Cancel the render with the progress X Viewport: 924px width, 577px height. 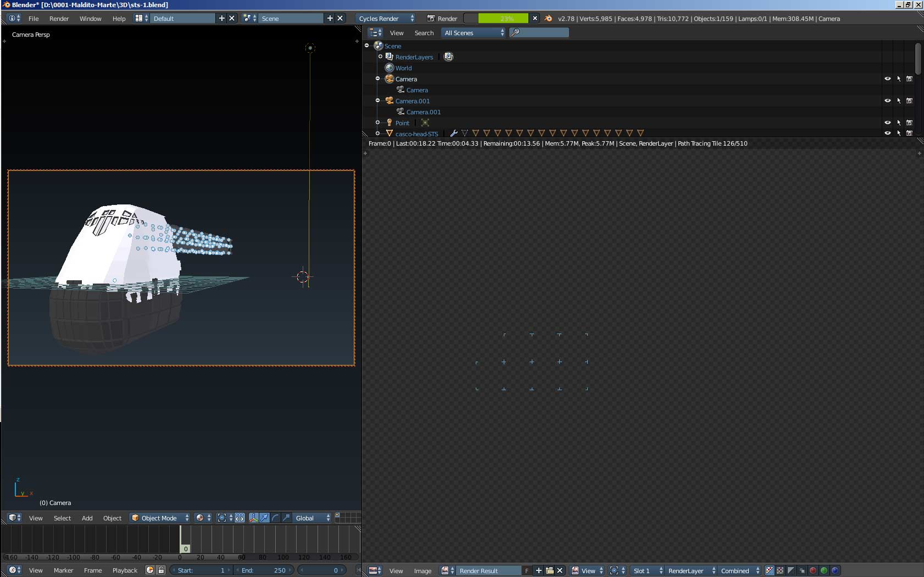pos(535,18)
